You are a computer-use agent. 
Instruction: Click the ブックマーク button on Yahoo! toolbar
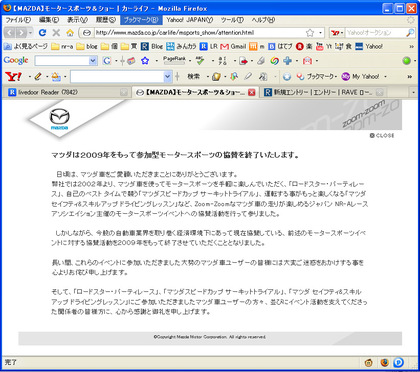[317, 77]
